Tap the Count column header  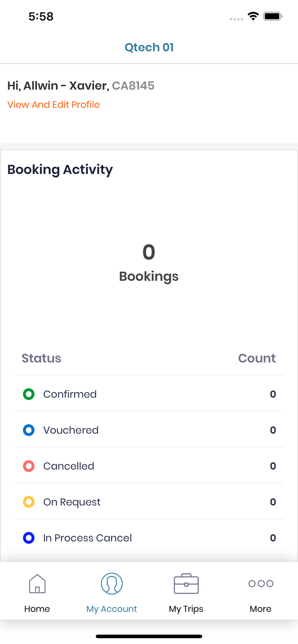[x=257, y=358]
